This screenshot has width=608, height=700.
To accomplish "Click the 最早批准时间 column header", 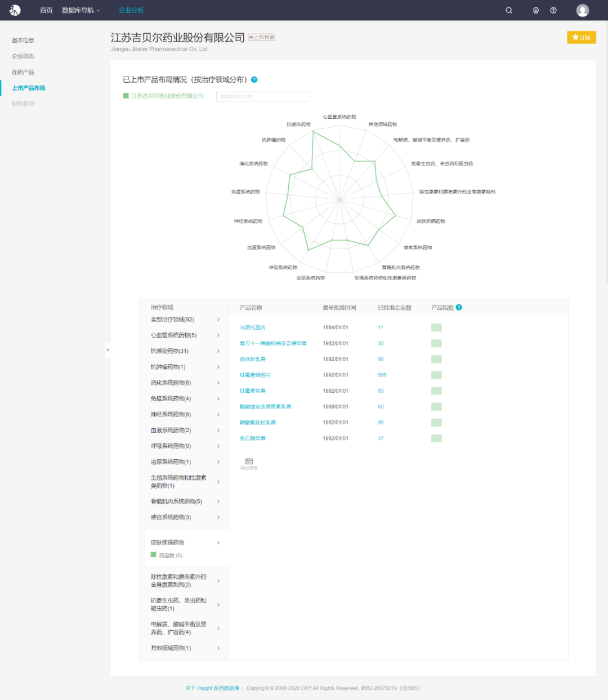I will pyautogui.click(x=339, y=307).
